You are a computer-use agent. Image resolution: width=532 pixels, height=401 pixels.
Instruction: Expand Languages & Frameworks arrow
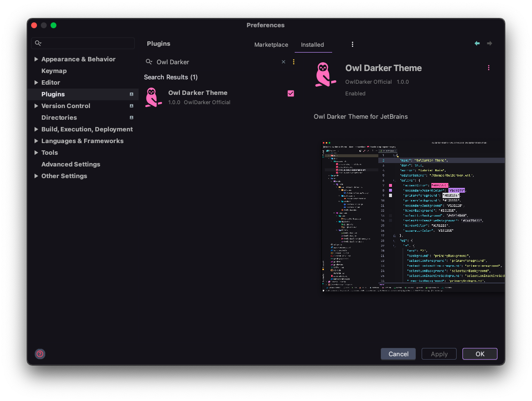[36, 141]
